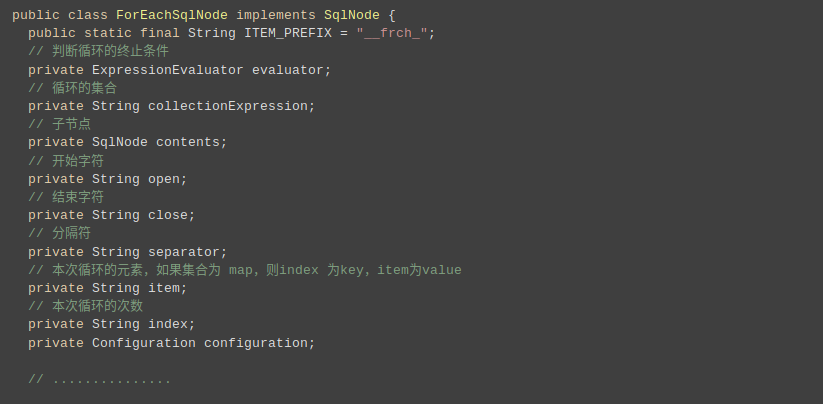Click the ITEM_PREFIX constant
This screenshot has width=823, height=404.
pos(288,34)
